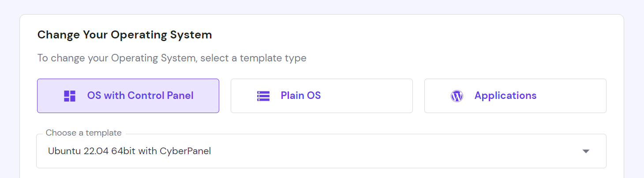Click the "Change Your Operating System" heading
Viewport: 644px width, 178px height.
click(124, 35)
